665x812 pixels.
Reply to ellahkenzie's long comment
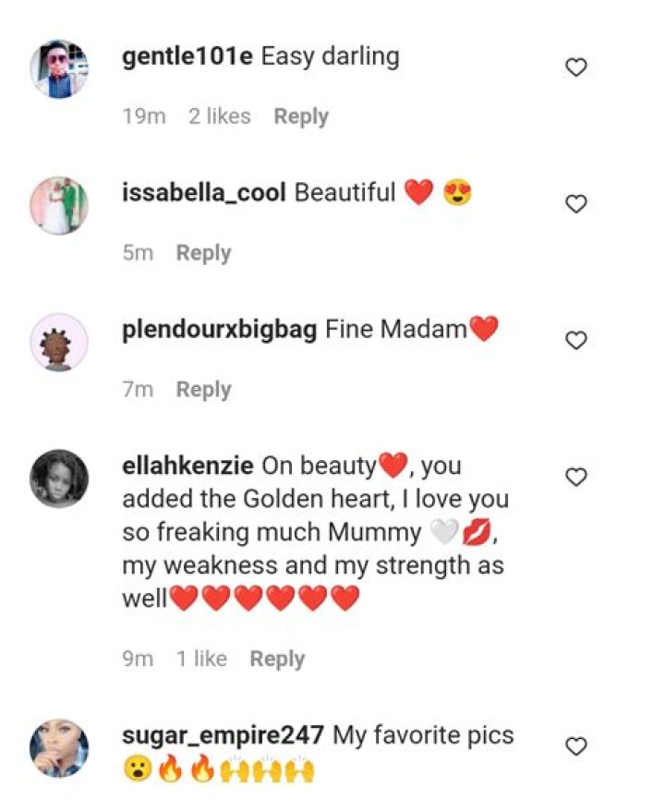[278, 659]
